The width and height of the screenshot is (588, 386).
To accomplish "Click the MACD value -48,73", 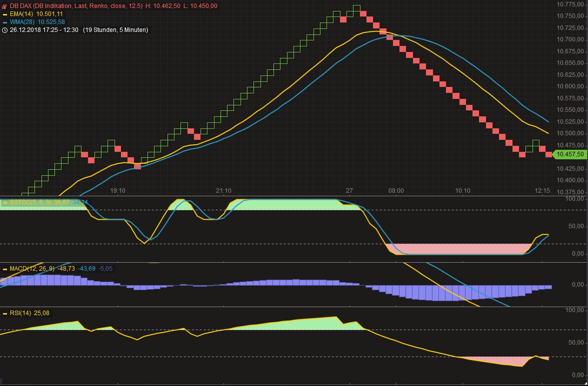I will coord(66,269).
